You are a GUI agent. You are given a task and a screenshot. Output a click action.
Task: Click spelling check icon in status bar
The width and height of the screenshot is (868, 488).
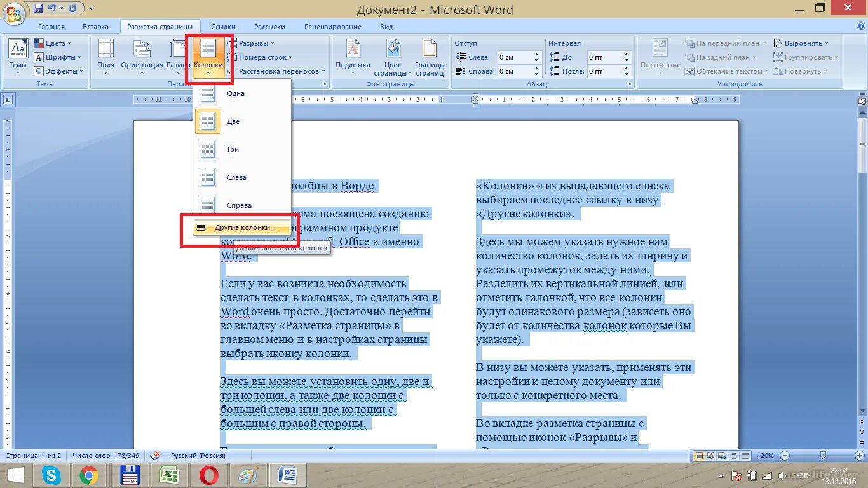coord(156,456)
